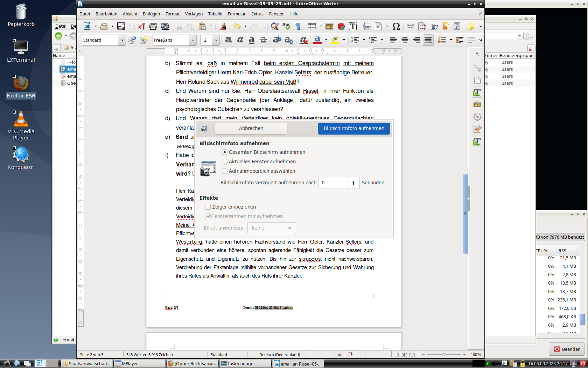Image resolution: width=588 pixels, height=368 pixels.
Task: Expand the FreeSans font name dropdown
Action: 192,40
